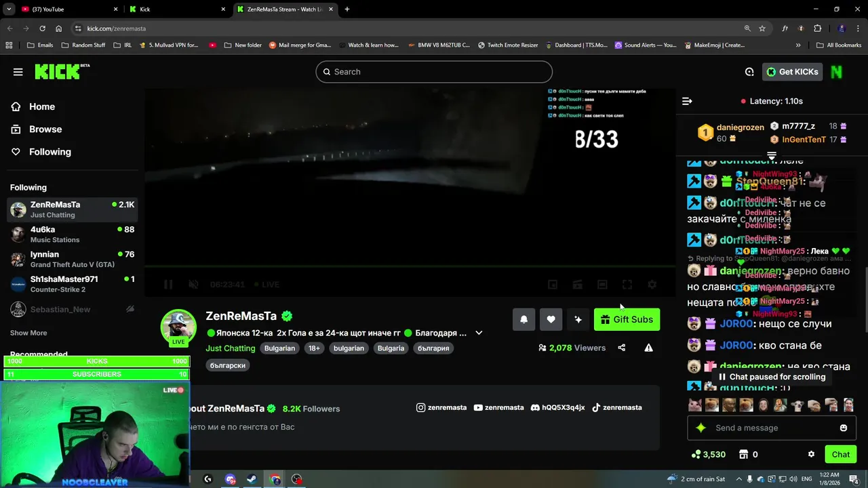Toggle theatre mode in player
Image resolution: width=868 pixels, height=488 pixels.
[602, 285]
